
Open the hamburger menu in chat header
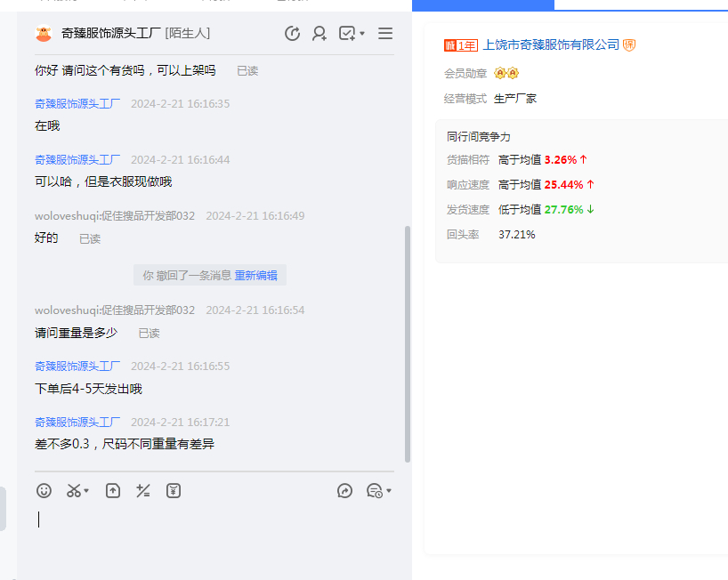pos(385,34)
